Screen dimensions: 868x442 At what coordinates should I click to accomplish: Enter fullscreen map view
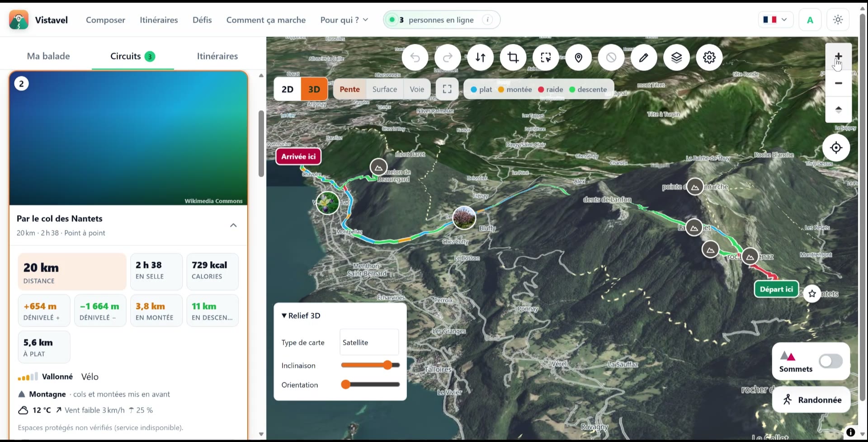click(447, 89)
